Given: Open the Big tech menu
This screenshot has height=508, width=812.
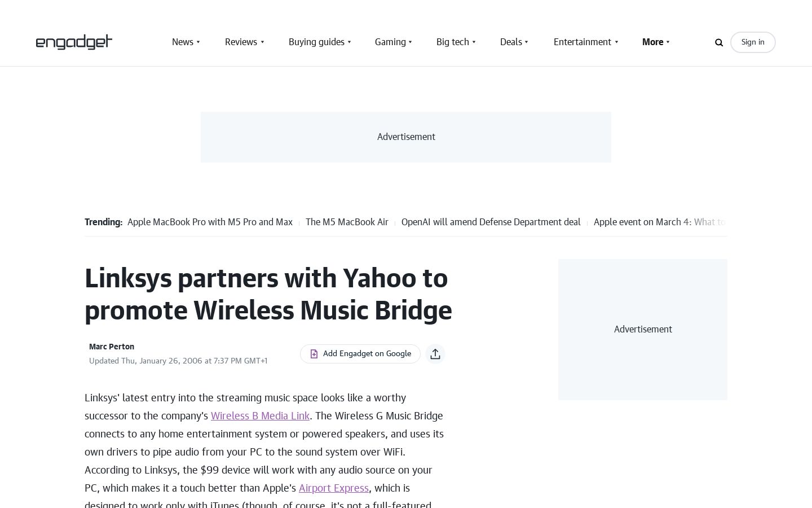Looking at the screenshot, I should tap(453, 42).
